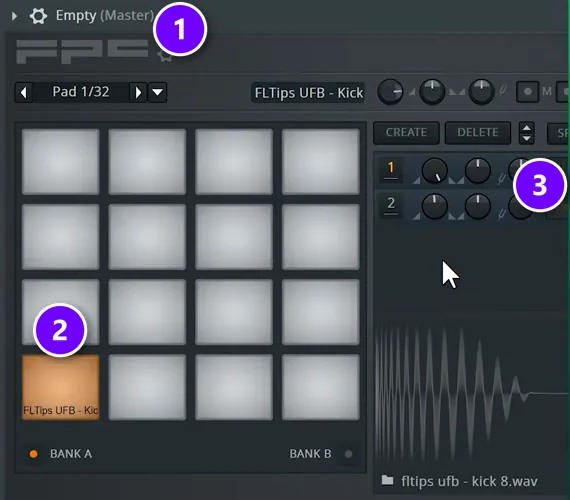Click the Pad 1/32 selector label
The width and height of the screenshot is (570, 500).
pyautogui.click(x=81, y=92)
